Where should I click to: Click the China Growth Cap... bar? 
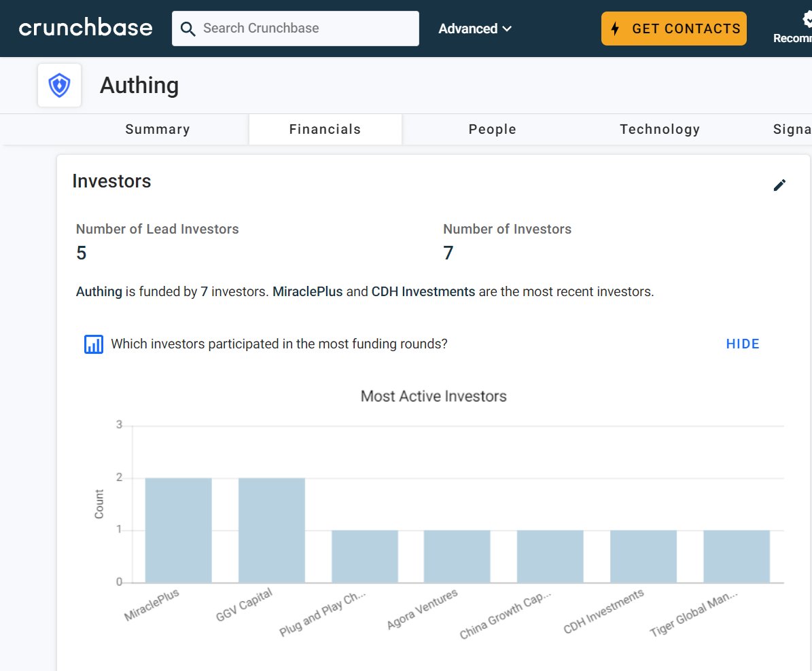point(550,557)
